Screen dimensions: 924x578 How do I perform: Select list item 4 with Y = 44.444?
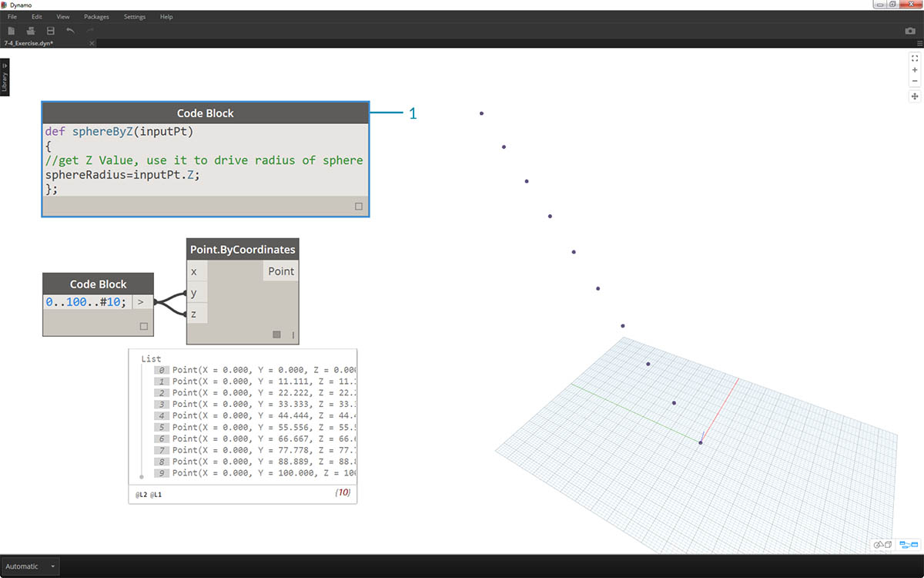255,415
